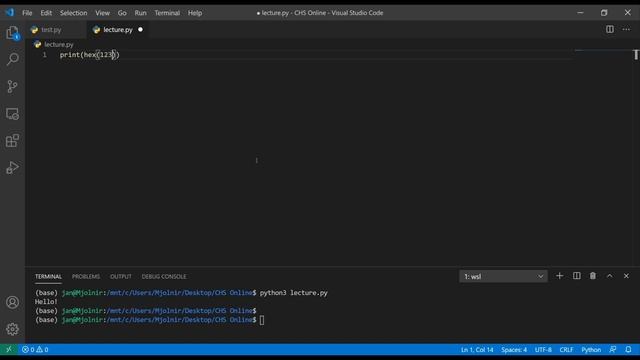Viewport: 640px width, 360px height.
Task: Open the File menu
Action: click(27, 13)
